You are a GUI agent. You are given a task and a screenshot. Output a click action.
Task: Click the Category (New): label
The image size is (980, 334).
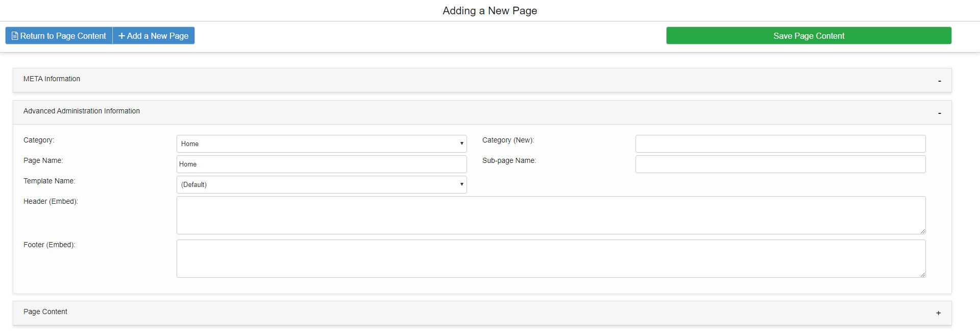pyautogui.click(x=508, y=140)
